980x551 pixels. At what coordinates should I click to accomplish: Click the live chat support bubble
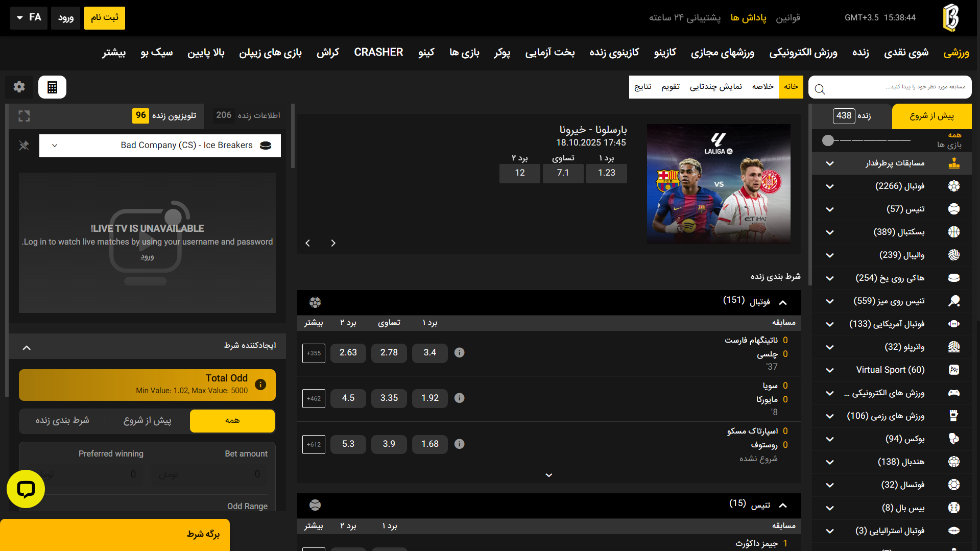[x=26, y=489]
